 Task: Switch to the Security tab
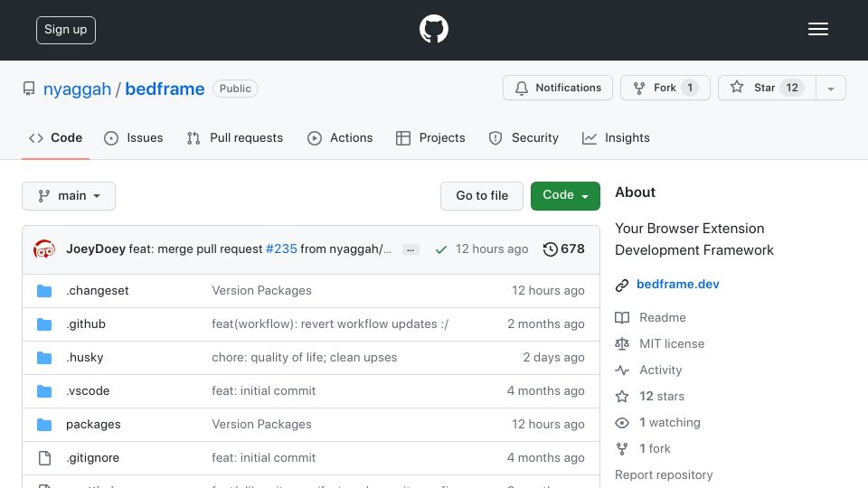[x=524, y=137]
